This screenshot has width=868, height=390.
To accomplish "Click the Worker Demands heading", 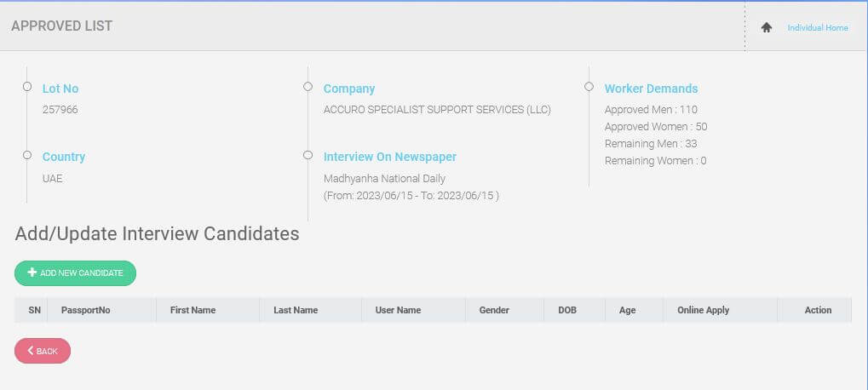I will point(651,89).
